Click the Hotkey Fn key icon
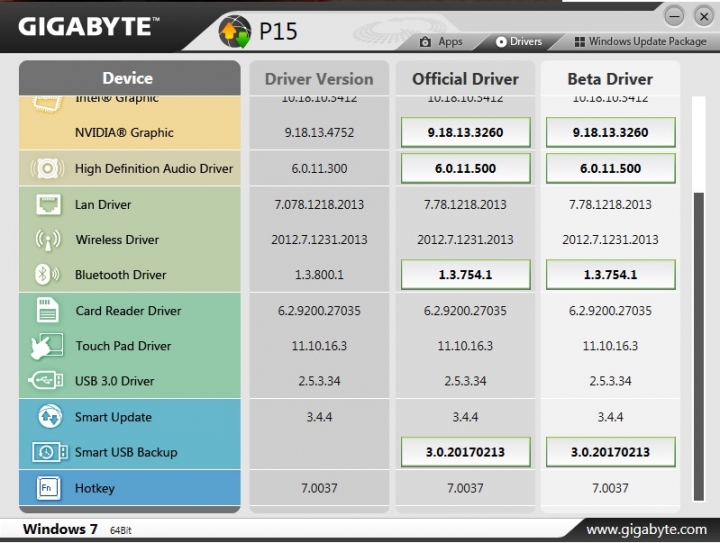 pyautogui.click(x=48, y=487)
